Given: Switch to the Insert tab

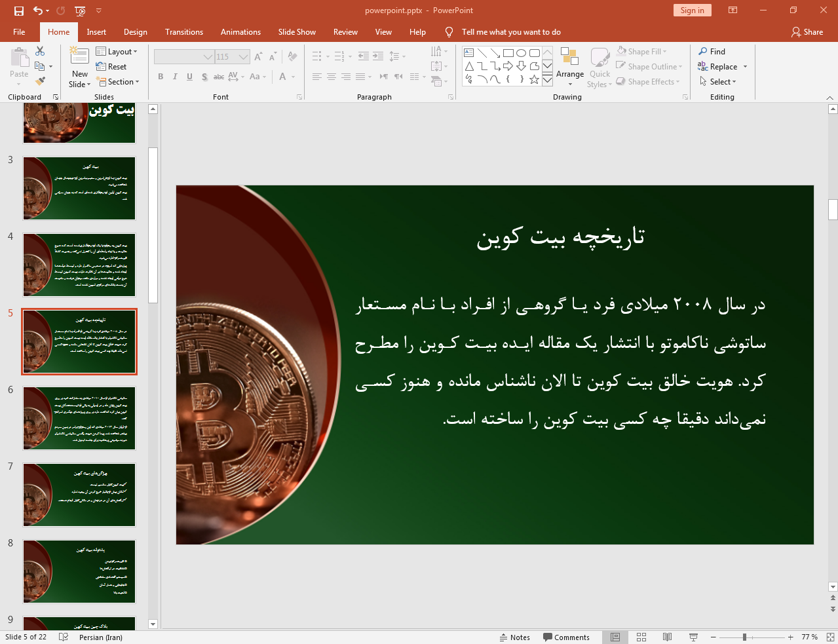Looking at the screenshot, I should (96, 32).
